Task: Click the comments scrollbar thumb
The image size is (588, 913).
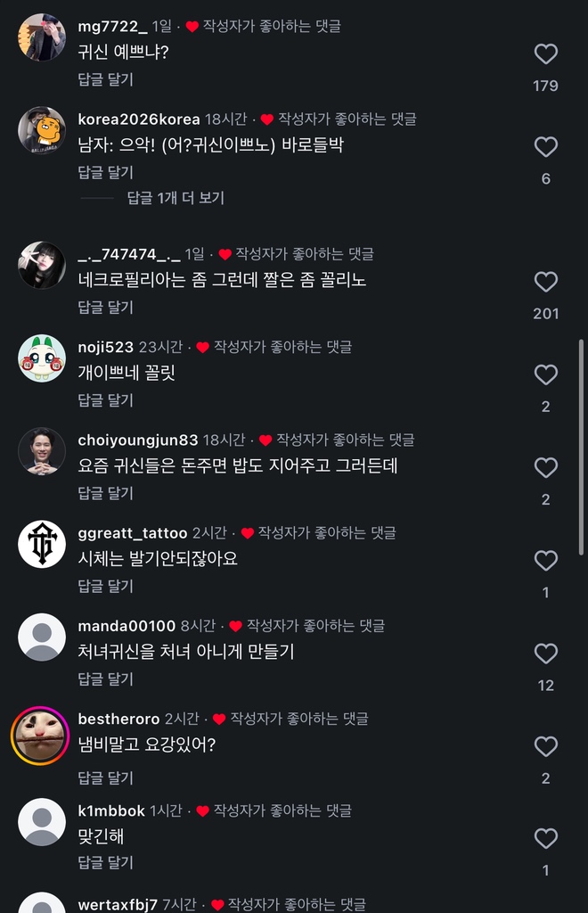Action: click(x=582, y=446)
